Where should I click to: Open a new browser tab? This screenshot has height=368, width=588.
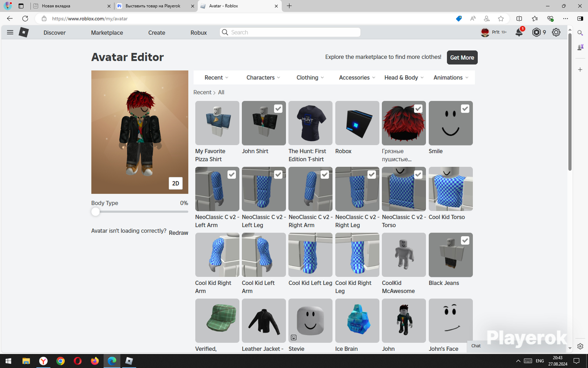[289, 6]
